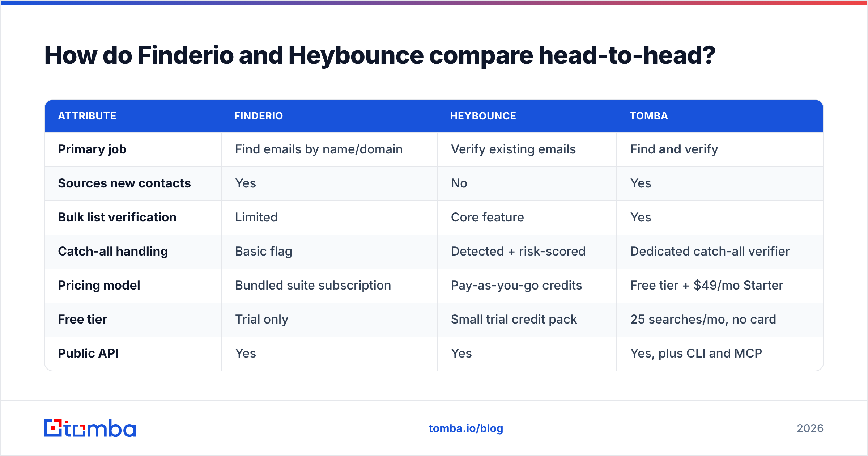Click the 'Trial only' cell
The height and width of the screenshot is (456, 868).
coord(261,319)
